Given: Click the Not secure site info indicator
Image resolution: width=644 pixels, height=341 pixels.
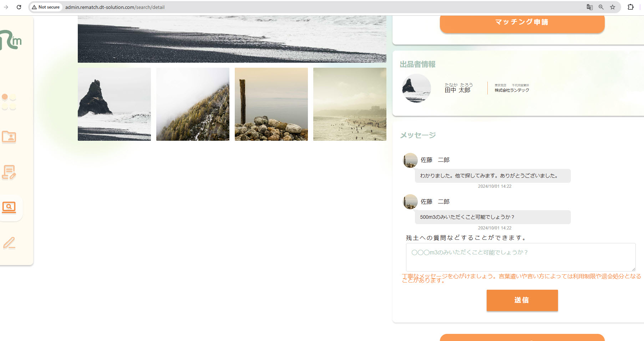Looking at the screenshot, I should point(46,7).
